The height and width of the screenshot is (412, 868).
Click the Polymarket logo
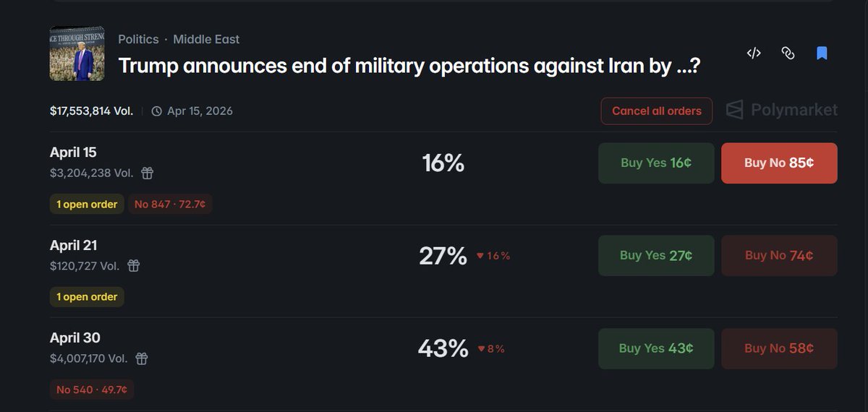point(782,110)
